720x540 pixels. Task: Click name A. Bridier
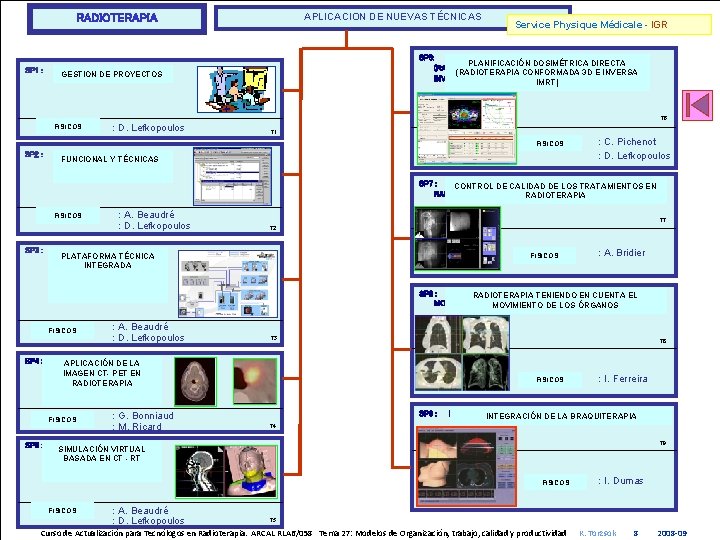click(624, 253)
